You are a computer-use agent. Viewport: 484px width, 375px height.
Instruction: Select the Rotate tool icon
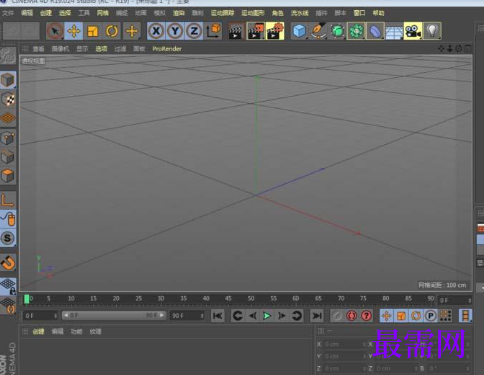point(112,31)
